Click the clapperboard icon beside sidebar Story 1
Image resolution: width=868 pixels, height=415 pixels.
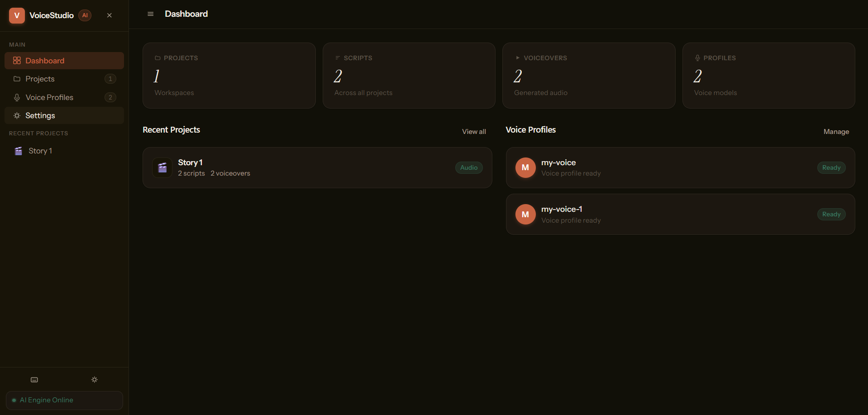[x=18, y=151]
